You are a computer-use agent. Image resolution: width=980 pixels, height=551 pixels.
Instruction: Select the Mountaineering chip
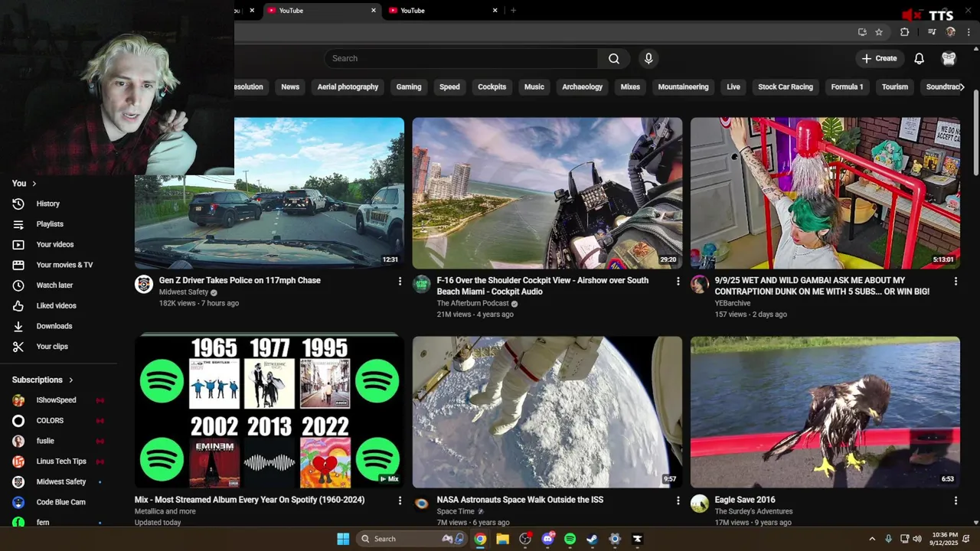[683, 86]
